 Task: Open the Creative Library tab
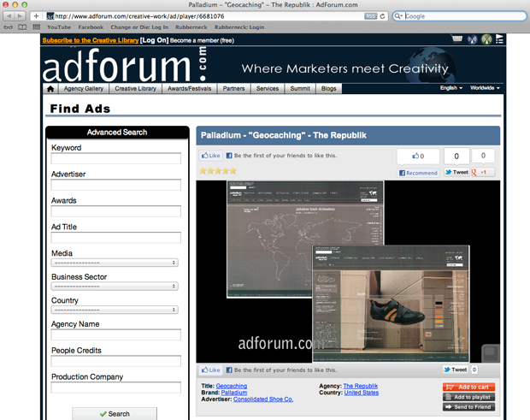pyautogui.click(x=136, y=89)
